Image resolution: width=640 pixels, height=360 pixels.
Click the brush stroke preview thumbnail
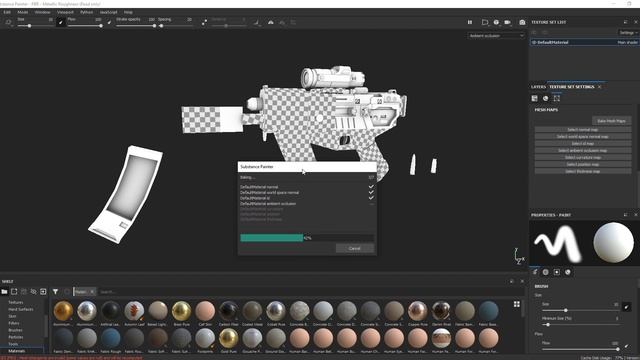pos(558,243)
